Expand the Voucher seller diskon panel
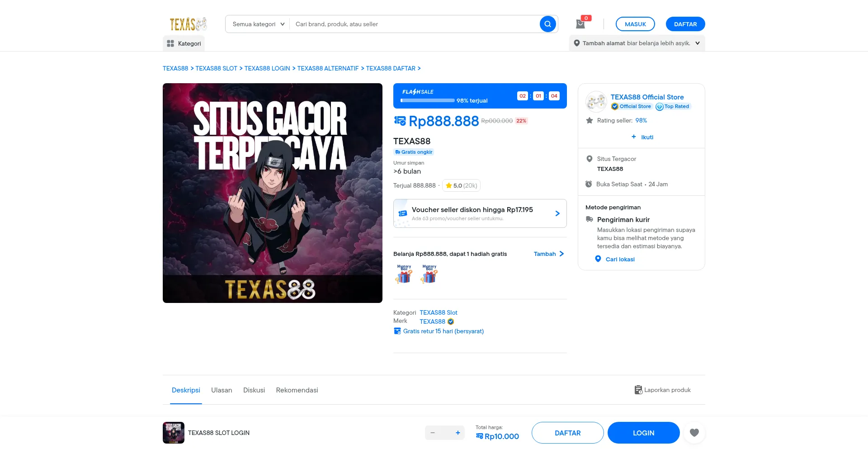Screen dimensions: 868x449 coord(480,213)
